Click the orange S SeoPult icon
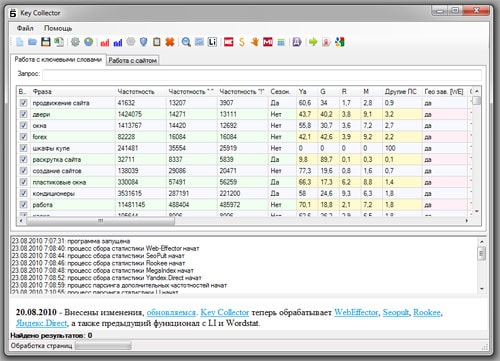This screenshot has width=500, height=361. (x=242, y=42)
